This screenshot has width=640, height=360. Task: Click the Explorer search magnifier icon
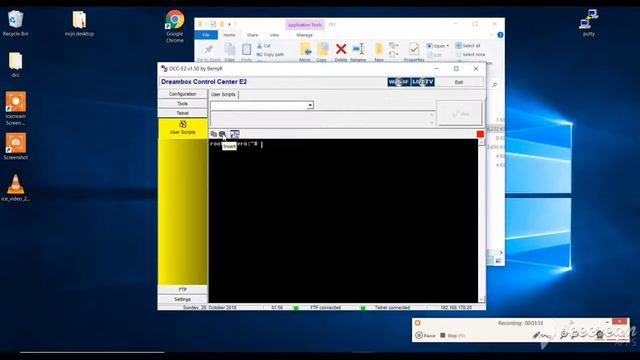point(495,84)
